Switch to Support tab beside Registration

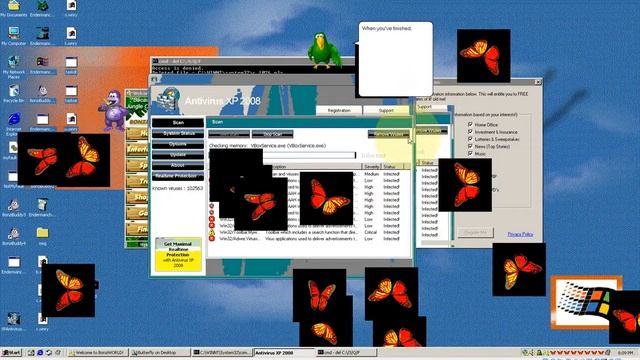click(x=386, y=110)
